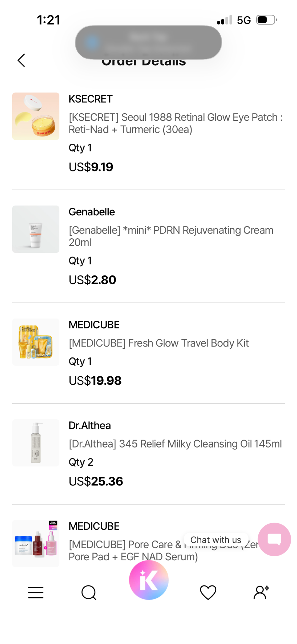The image size is (297, 644).
Task: Open the pink chat bubble button
Action: point(274,539)
